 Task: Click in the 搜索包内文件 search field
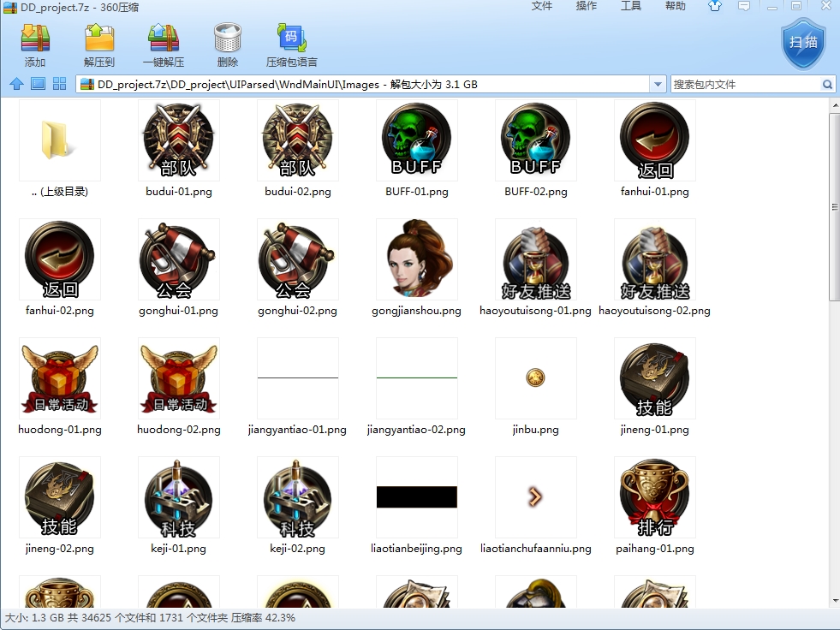click(x=743, y=85)
